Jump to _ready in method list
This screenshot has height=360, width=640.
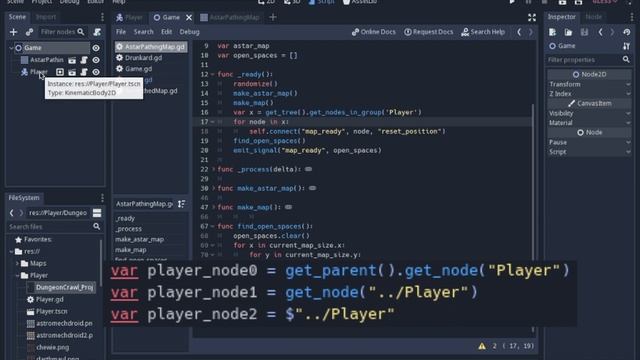125,218
